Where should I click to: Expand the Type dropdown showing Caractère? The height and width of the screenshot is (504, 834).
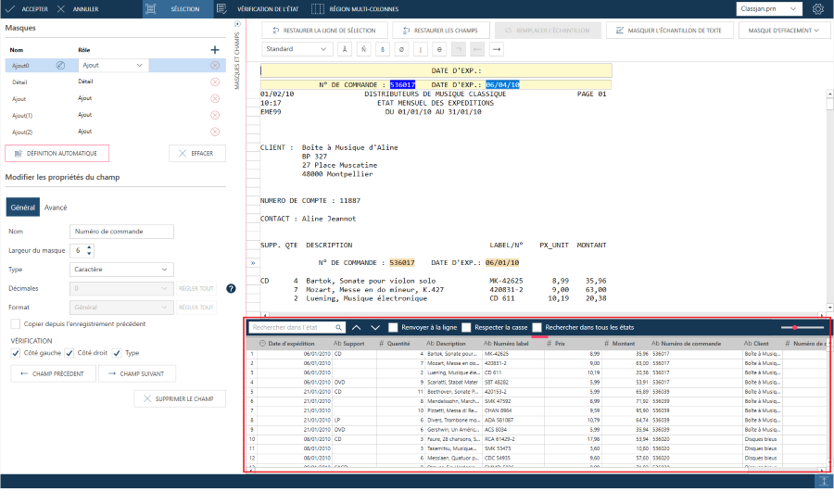pyautogui.click(x=121, y=270)
